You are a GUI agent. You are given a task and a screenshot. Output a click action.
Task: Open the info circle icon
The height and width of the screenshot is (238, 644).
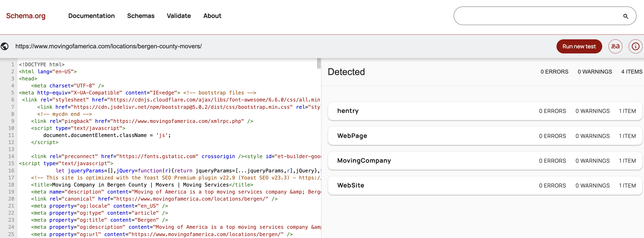(x=635, y=46)
